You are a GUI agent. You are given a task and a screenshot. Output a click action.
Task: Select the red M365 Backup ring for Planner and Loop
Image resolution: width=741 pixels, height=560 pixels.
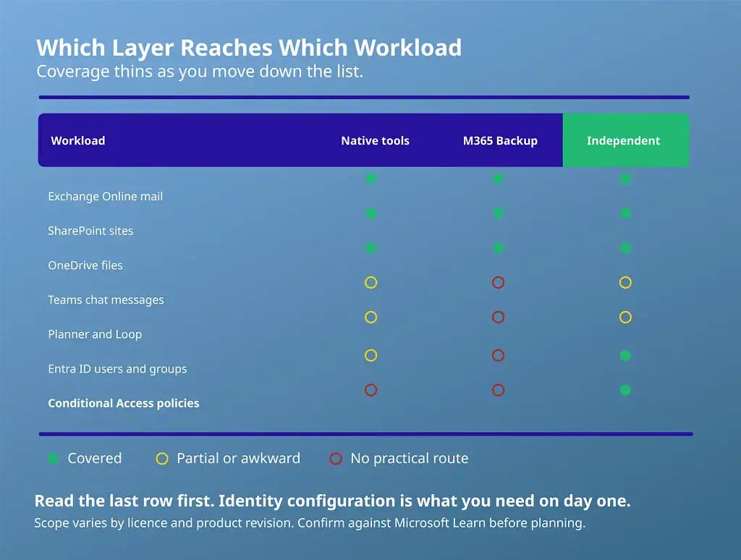(x=498, y=317)
